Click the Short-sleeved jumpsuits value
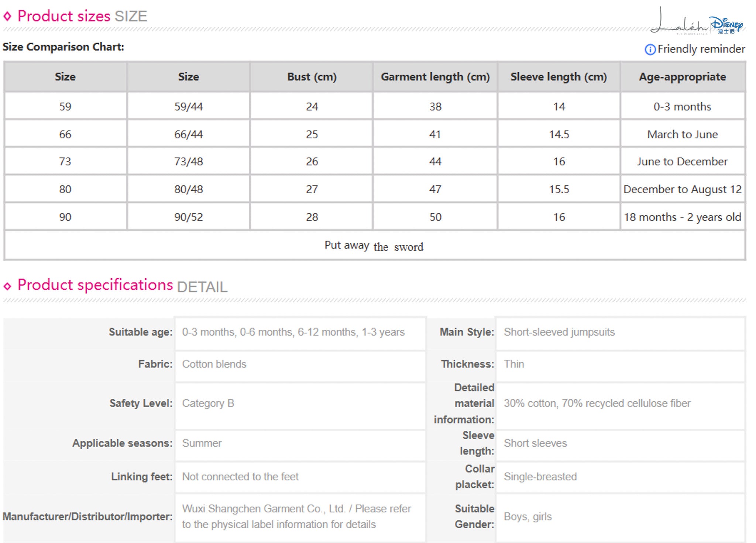756x543 pixels. point(559,332)
